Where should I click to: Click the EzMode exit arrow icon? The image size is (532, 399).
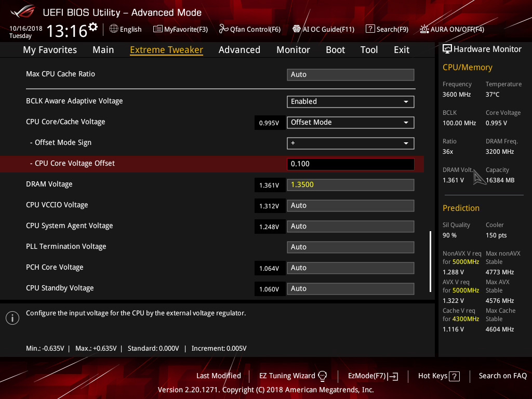pyautogui.click(x=393, y=376)
